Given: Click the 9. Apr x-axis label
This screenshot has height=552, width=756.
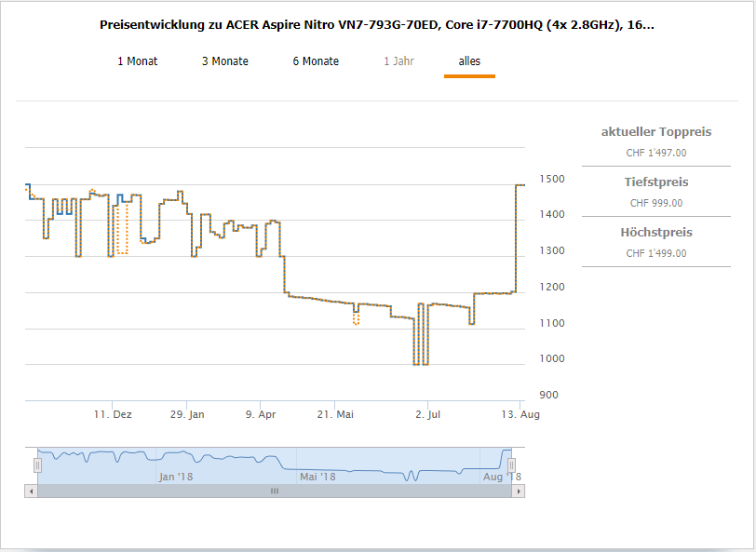Looking at the screenshot, I should (261, 415).
